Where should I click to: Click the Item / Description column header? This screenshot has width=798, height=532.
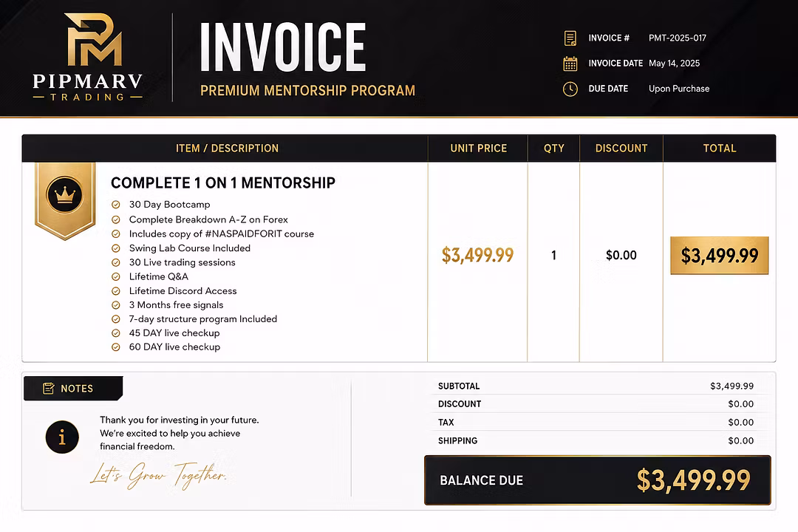click(227, 148)
